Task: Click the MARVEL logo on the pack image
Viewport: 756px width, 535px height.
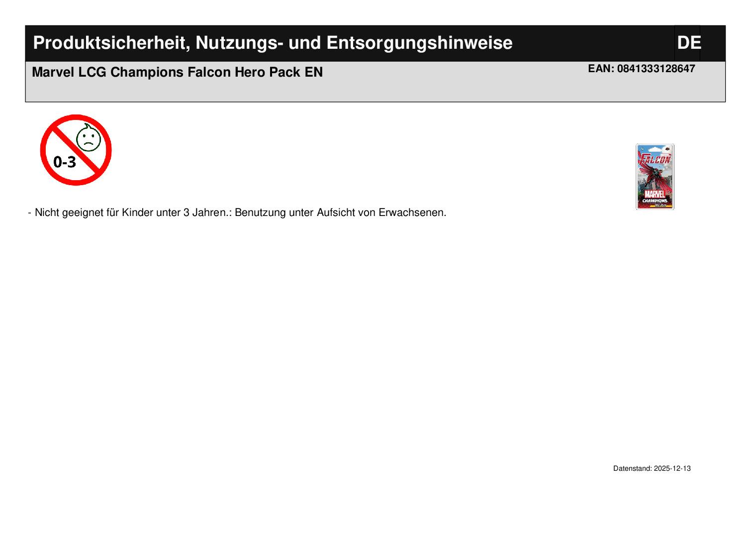Action: click(x=655, y=194)
